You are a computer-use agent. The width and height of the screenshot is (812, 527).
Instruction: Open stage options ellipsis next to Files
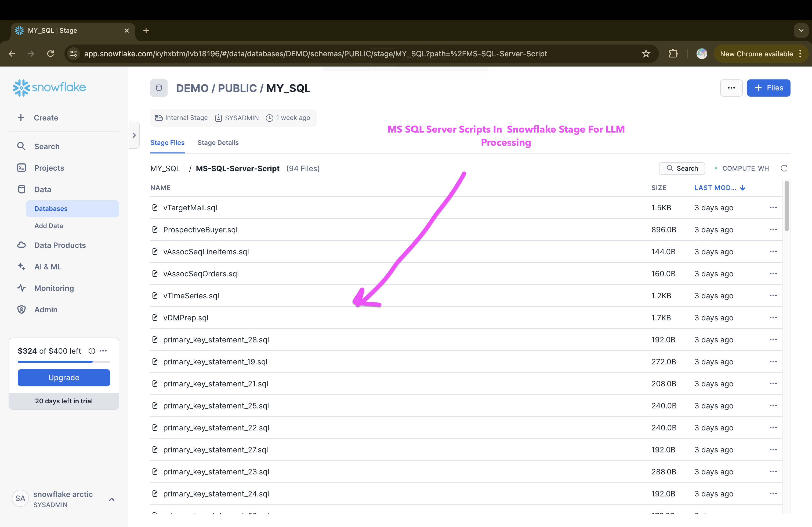(x=731, y=88)
